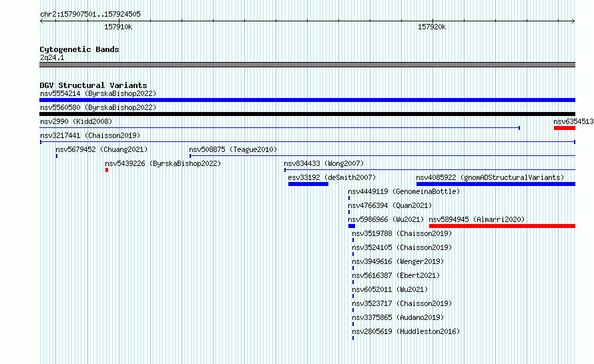Click the nsv4449119 (GenomeinaBottle) label
This screenshot has width=594, height=364.
coord(404,191)
